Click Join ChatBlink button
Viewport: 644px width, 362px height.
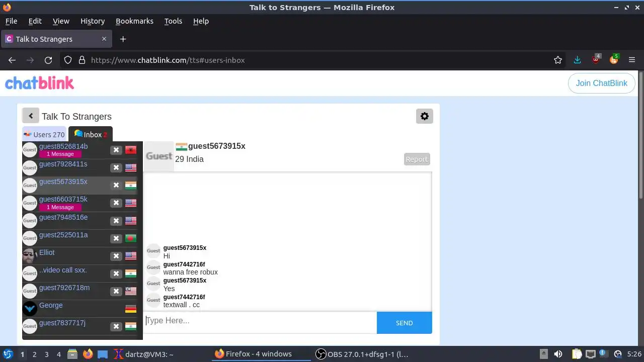601,83
